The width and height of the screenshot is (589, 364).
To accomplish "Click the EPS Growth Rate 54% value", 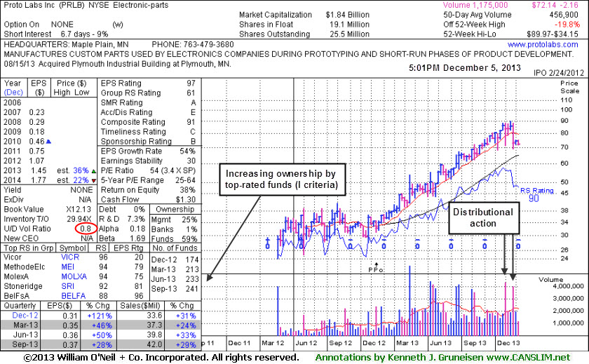I will tap(187, 151).
